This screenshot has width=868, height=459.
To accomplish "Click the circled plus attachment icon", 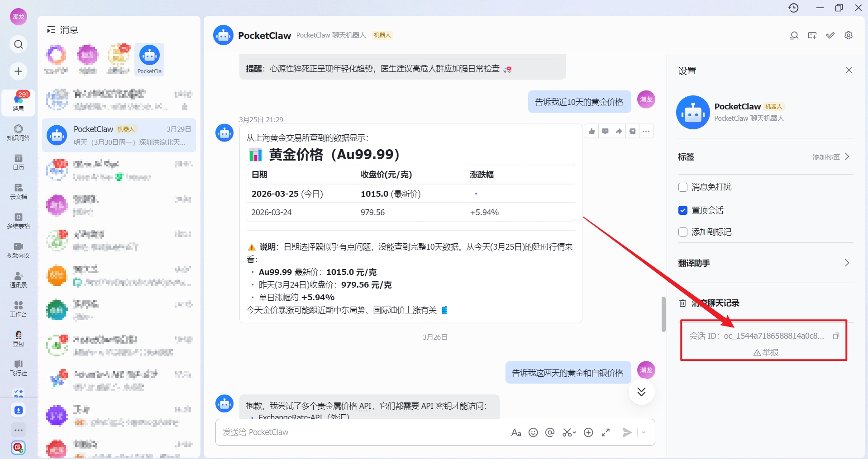I will tap(588, 433).
